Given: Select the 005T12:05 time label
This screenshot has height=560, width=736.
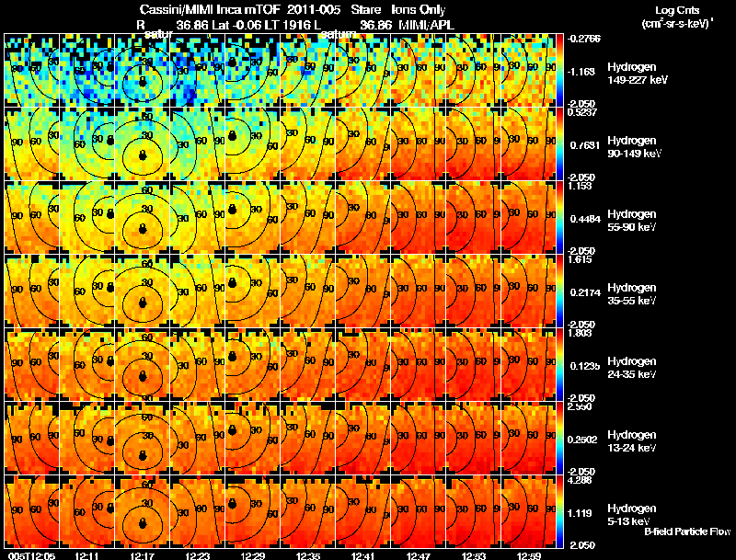Looking at the screenshot, I should (31, 555).
